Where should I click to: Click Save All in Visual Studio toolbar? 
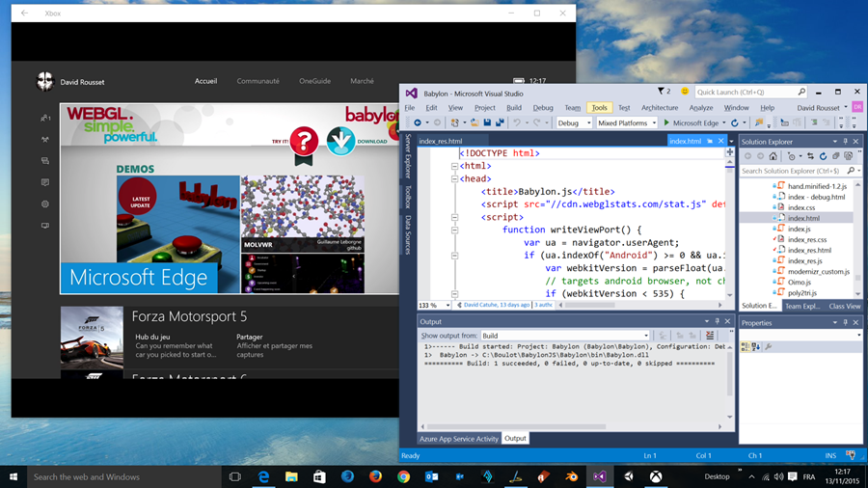coord(501,122)
